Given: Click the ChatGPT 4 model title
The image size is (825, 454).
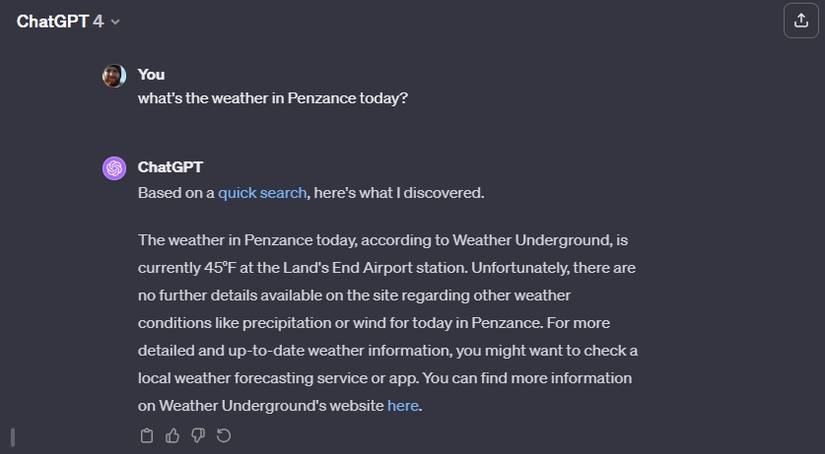Looking at the screenshot, I should (60, 22).
